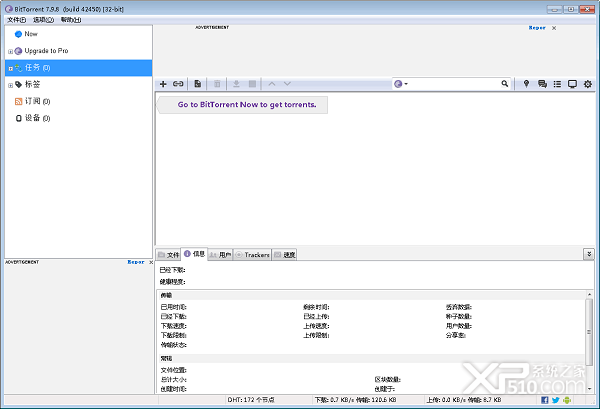
Task: Open Preferences with the gear icon
Action: pyautogui.click(x=588, y=84)
